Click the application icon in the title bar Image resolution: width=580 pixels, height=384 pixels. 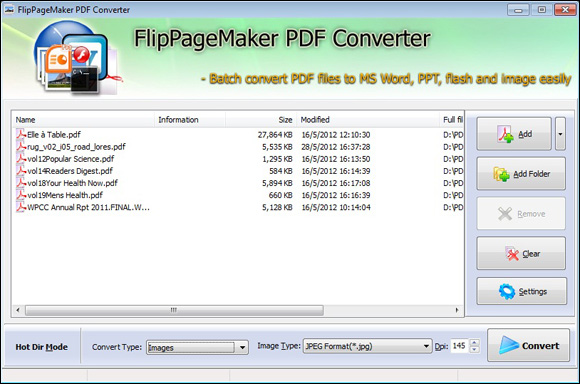[x=9, y=10]
